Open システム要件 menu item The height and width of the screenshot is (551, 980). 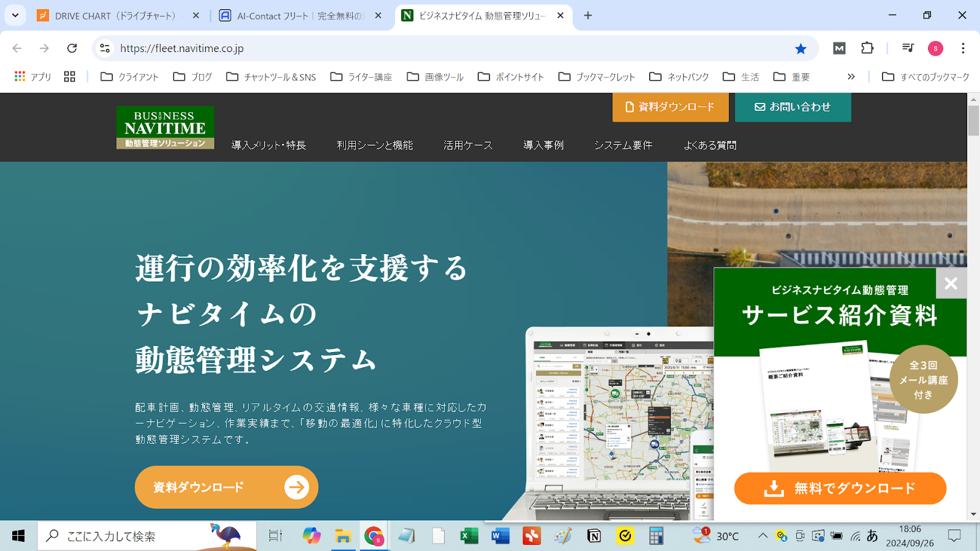[x=623, y=145]
